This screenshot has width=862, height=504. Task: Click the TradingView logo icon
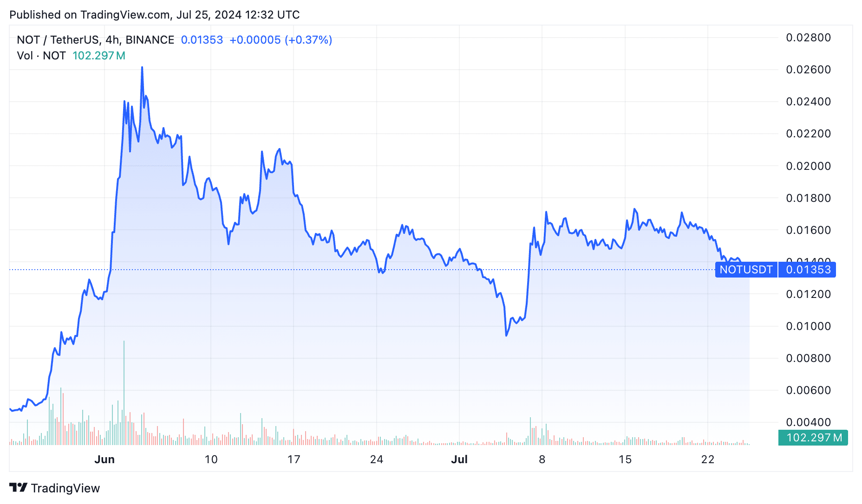18,488
